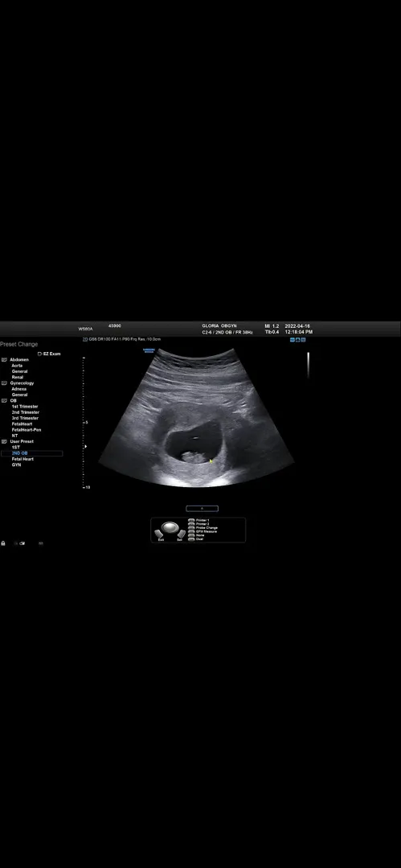Viewport: 401px width, 868px height.
Task: Click the GLORIA OBGYN text
Action: click(219, 326)
